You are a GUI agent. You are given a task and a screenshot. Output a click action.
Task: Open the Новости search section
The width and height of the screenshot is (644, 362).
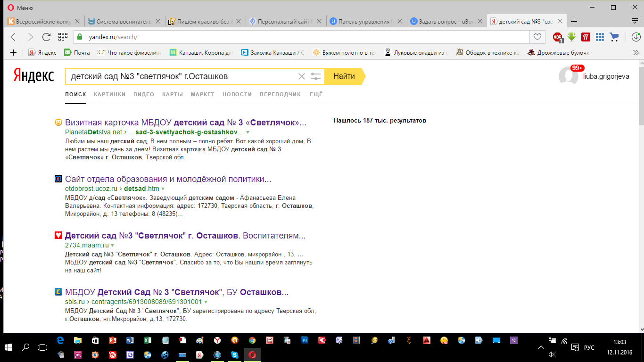click(237, 94)
